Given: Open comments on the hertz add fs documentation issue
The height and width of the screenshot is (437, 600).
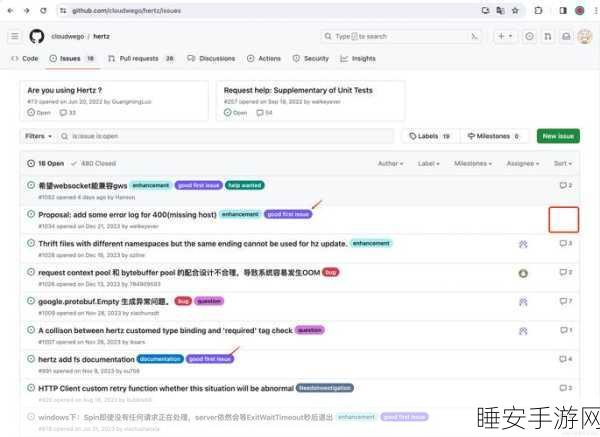Looking at the screenshot, I should (566, 359).
